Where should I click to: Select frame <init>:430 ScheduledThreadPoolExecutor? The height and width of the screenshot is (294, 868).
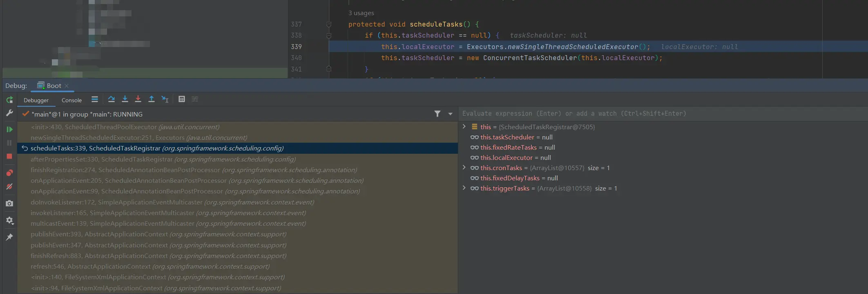tap(237, 127)
